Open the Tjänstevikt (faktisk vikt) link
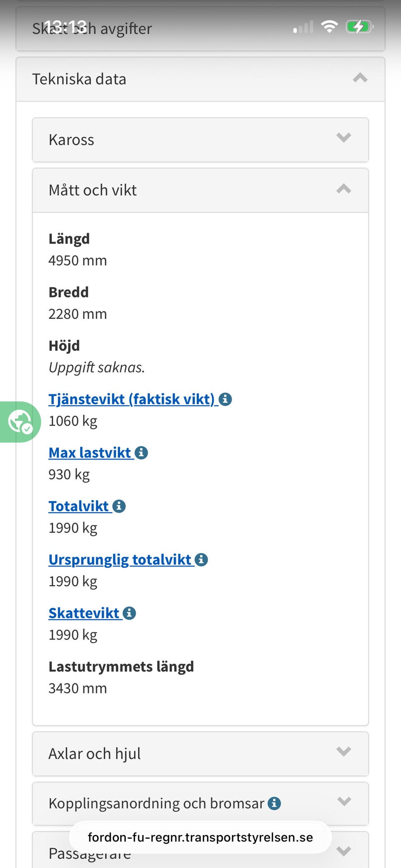Screen dimensions: 401x868 click(x=132, y=399)
